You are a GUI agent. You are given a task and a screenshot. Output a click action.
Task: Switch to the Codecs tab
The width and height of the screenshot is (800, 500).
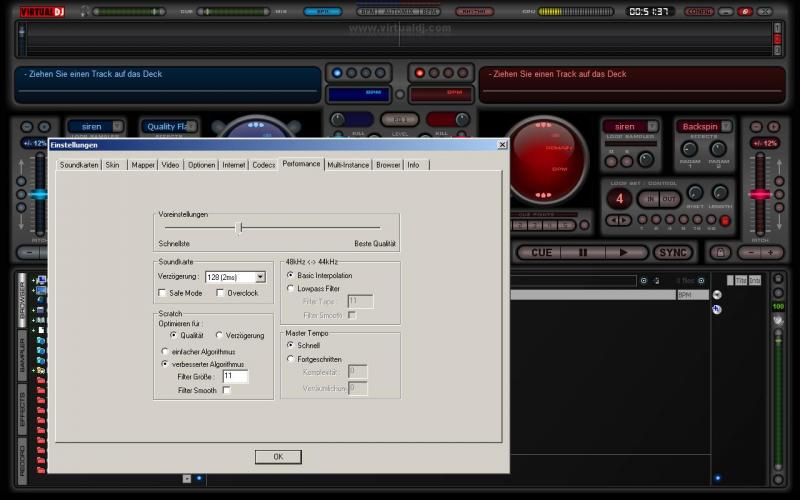coord(264,165)
